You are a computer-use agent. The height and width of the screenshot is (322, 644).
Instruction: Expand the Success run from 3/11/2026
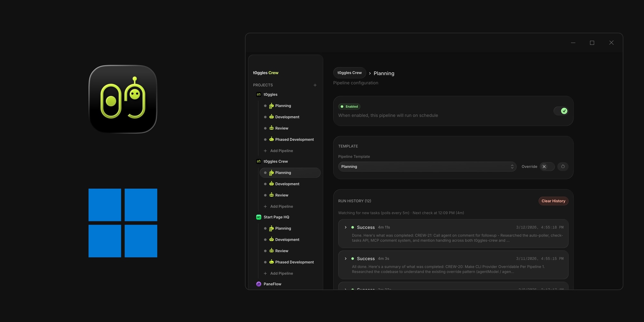pos(346,259)
